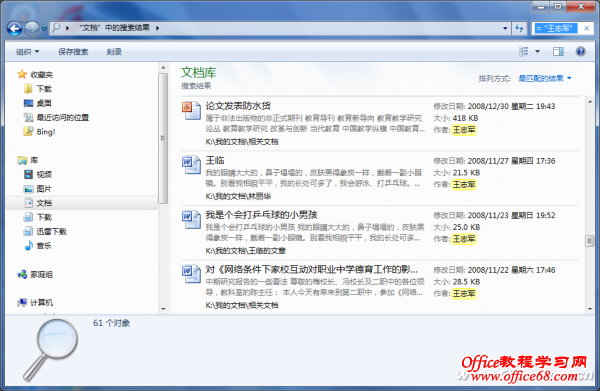Image resolution: width=600 pixels, height=391 pixels.
Task: Click 刻录 toolbar button
Action: (x=114, y=52)
